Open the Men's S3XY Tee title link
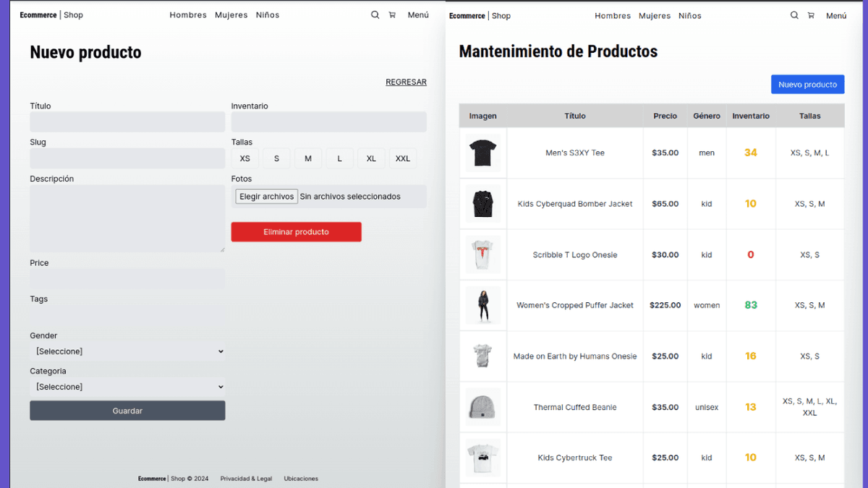868x488 pixels. click(x=575, y=153)
